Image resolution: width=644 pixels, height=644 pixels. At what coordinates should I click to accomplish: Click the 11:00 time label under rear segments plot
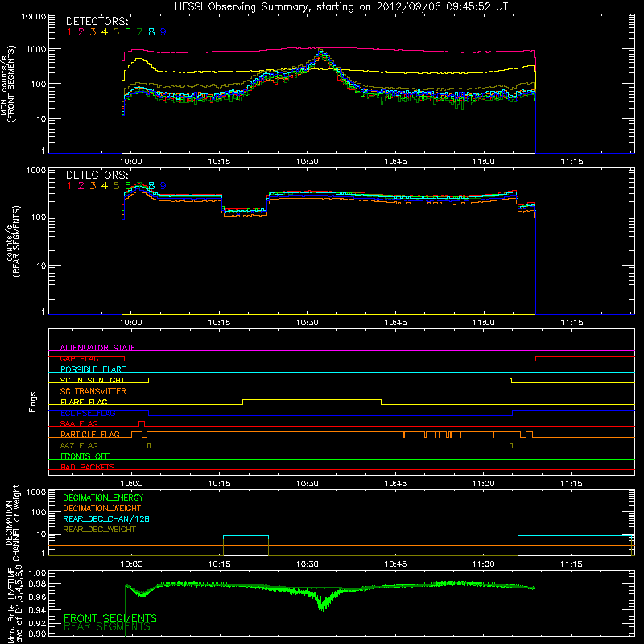point(484,323)
